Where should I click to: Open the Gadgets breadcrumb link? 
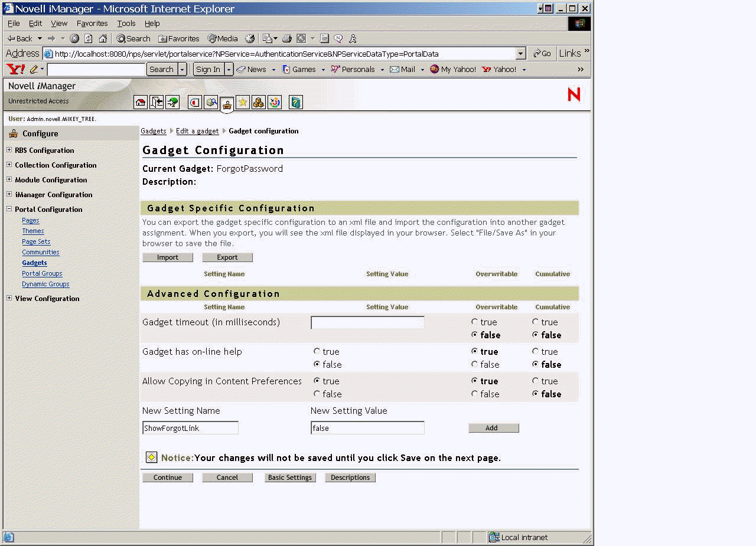point(153,130)
